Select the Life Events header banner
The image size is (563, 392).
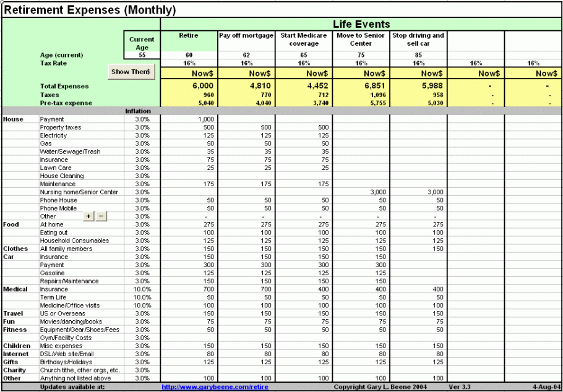[x=361, y=24]
